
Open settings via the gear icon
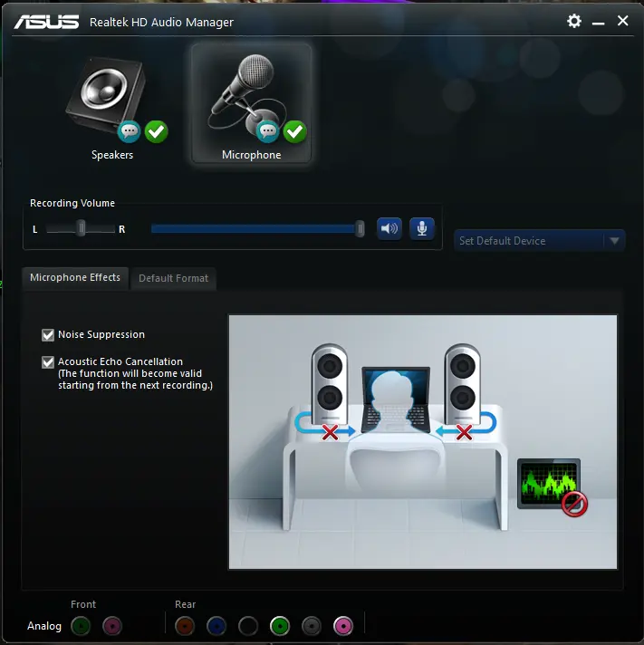(574, 21)
